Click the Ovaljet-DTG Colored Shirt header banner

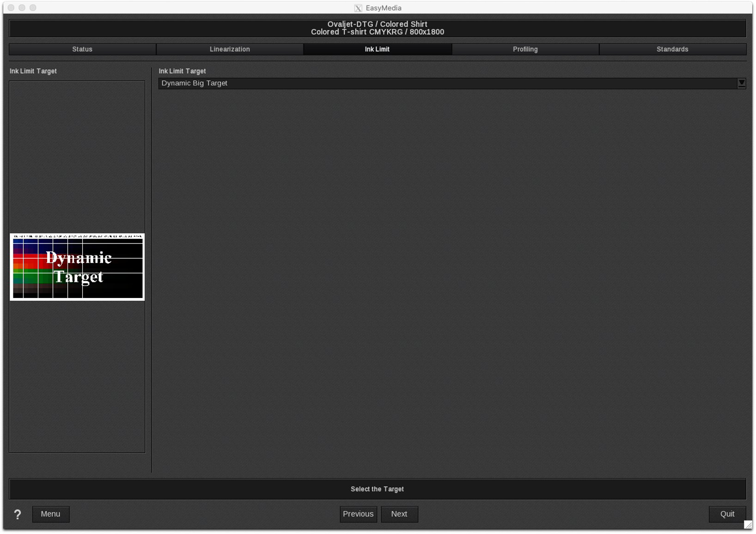[x=377, y=28]
